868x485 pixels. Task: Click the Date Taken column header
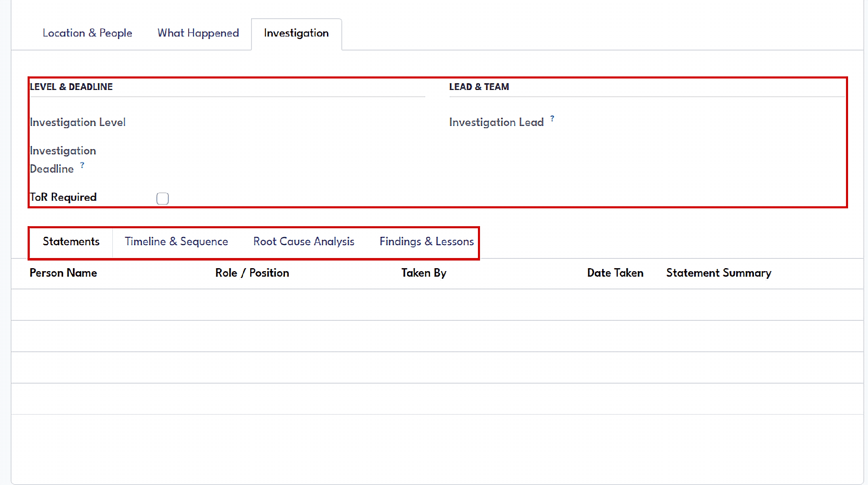[x=615, y=273]
